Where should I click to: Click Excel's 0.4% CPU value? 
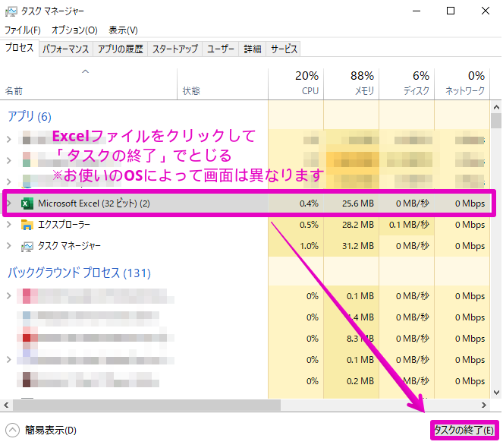309,203
